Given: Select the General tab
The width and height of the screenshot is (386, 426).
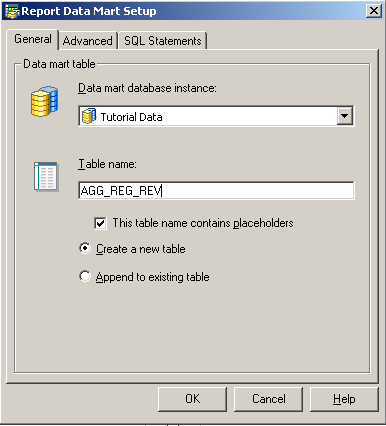Looking at the screenshot, I should point(33,39).
